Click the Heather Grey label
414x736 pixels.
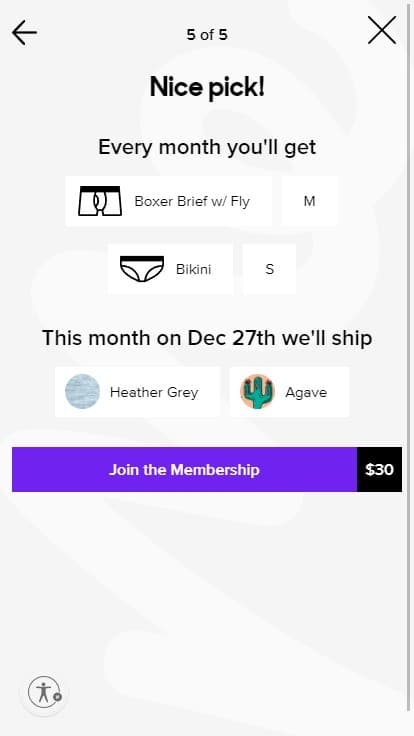[154, 392]
